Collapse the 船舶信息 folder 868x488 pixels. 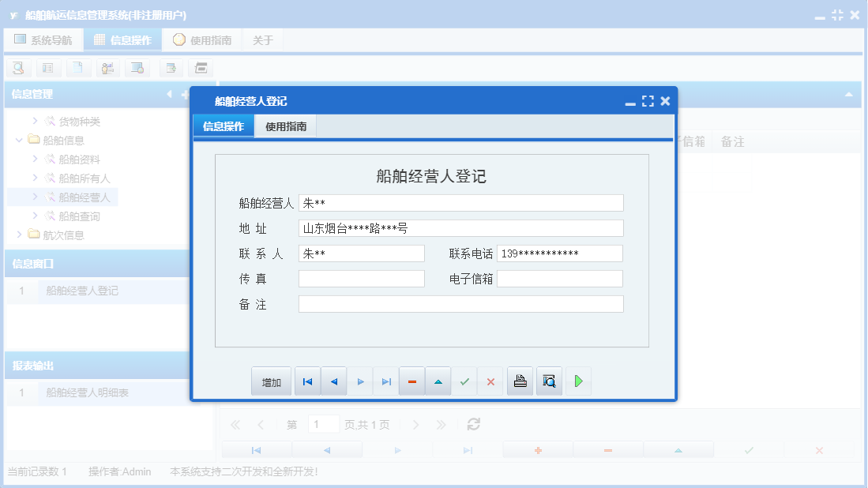(18, 140)
